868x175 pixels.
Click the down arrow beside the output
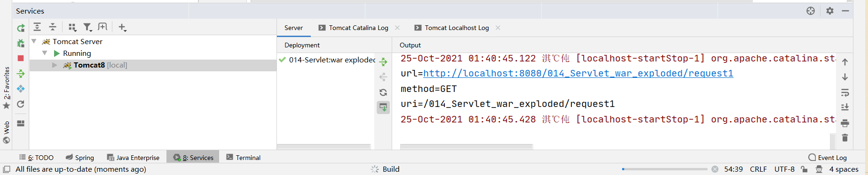[844, 77]
